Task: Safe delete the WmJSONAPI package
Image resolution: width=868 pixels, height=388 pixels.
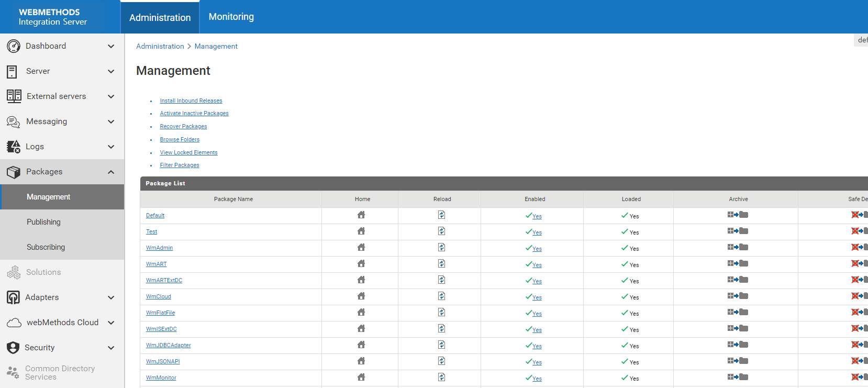Action: point(859,361)
